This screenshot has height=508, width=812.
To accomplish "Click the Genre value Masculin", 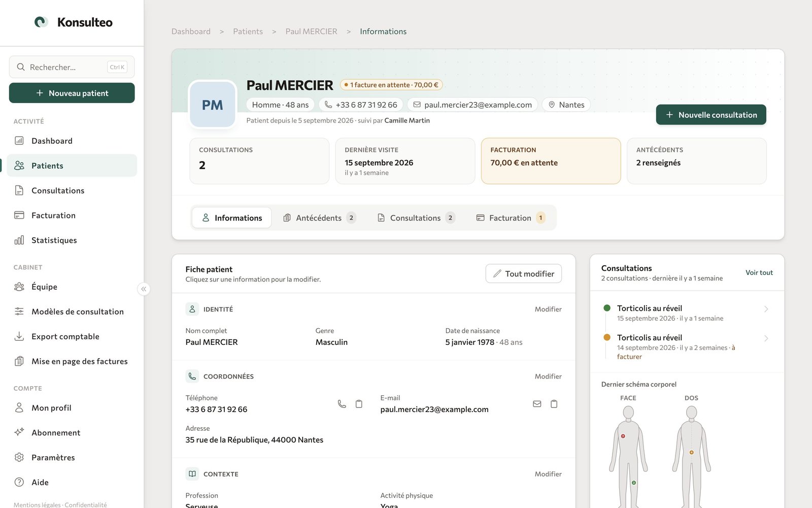I will (x=331, y=342).
